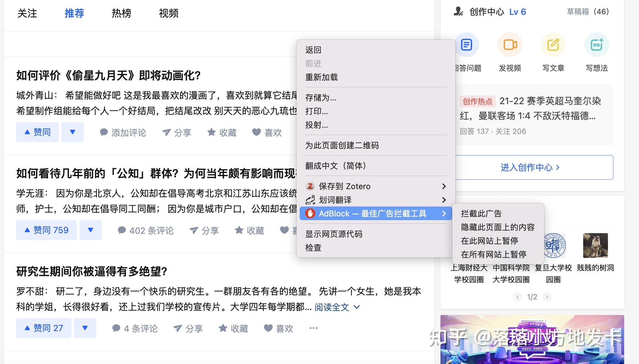
Task: Click the downvote arrow beside 赞同 759
Action: coord(90,230)
